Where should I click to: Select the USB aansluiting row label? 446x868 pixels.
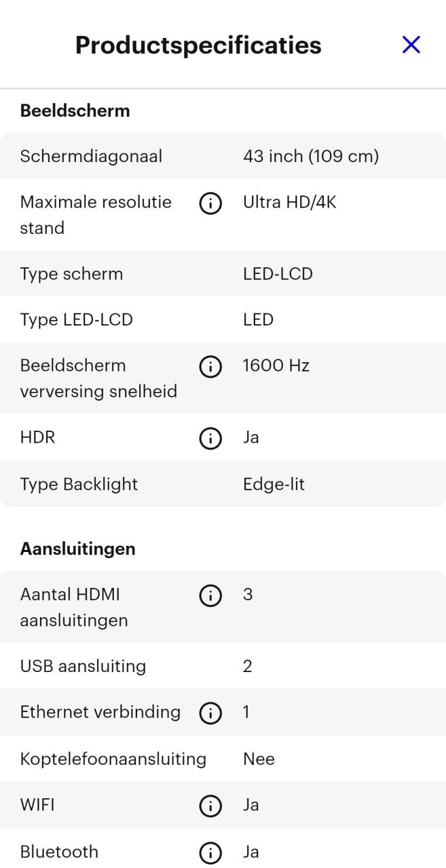[x=83, y=667]
